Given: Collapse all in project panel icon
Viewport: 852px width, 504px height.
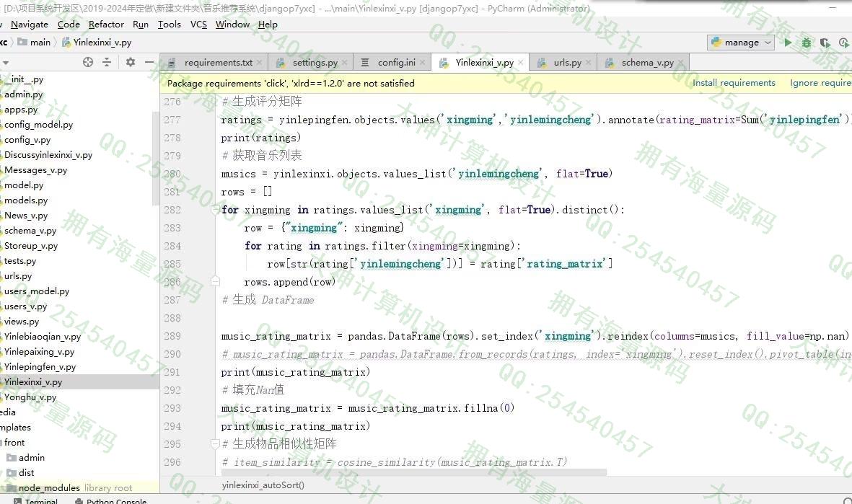Looking at the screenshot, I should [x=107, y=62].
